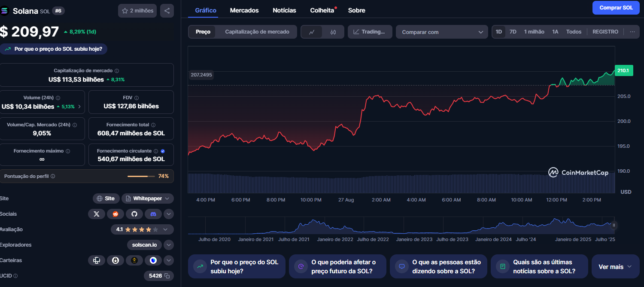Open the Colheita tab

tap(322, 10)
